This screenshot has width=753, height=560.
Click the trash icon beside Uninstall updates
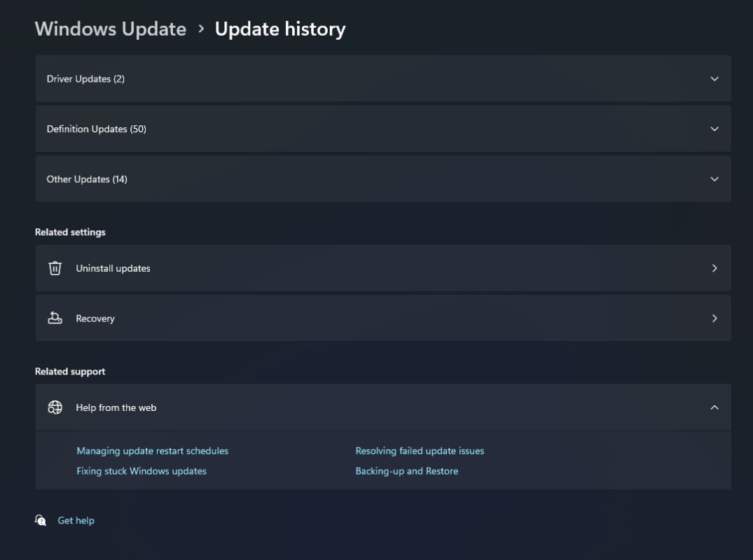(x=55, y=268)
